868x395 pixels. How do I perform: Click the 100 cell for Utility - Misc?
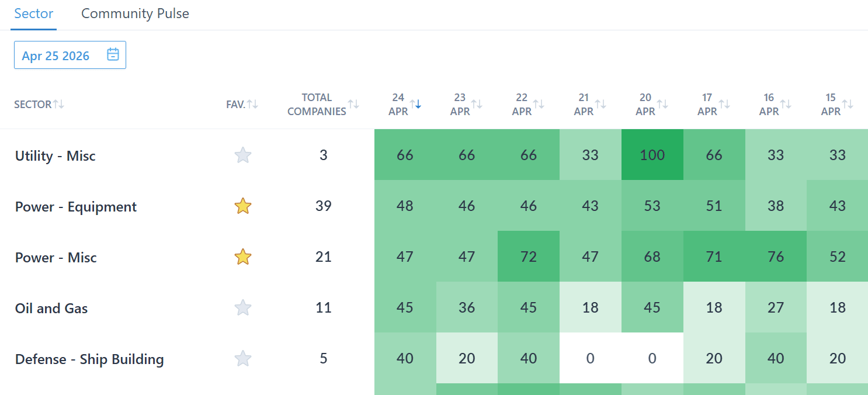(x=652, y=155)
